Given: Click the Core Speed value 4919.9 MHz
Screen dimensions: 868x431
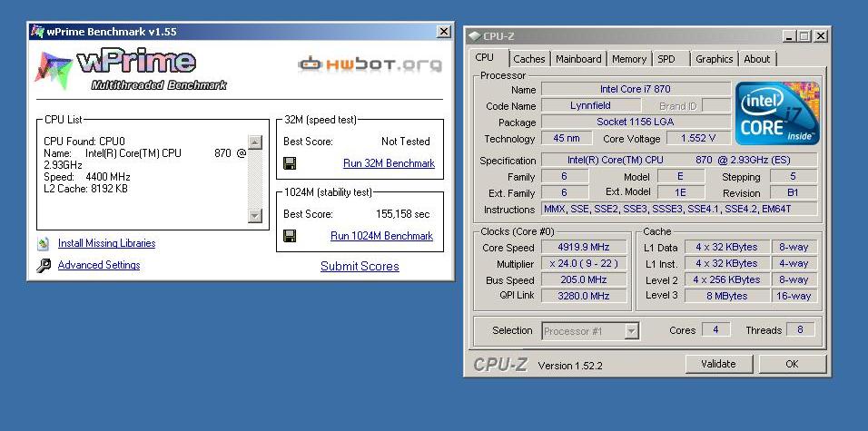Looking at the screenshot, I should click(584, 248).
